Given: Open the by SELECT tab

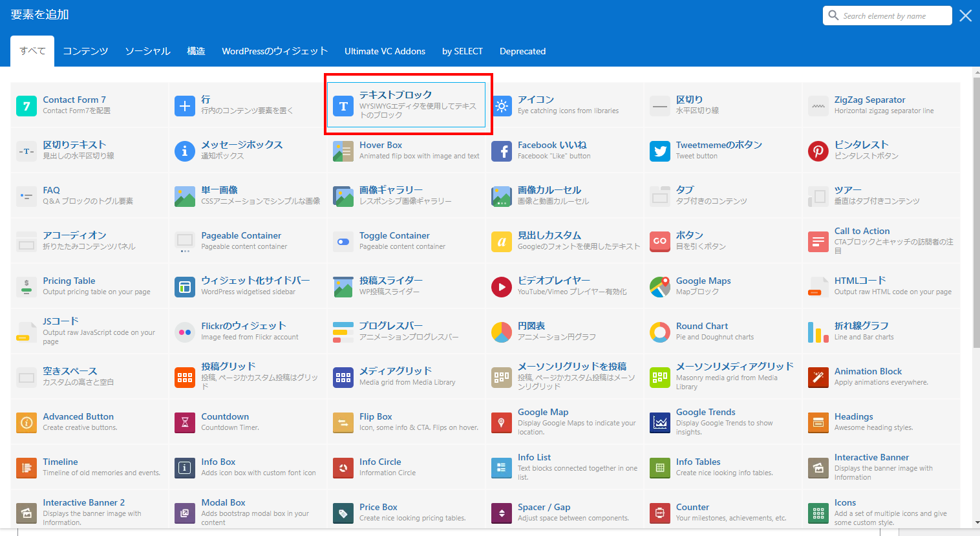Looking at the screenshot, I should pyautogui.click(x=462, y=51).
